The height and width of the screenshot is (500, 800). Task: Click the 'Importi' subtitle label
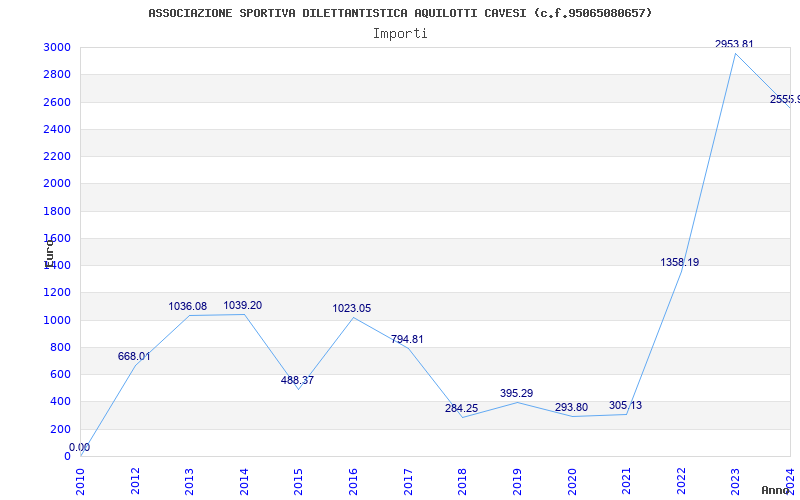click(400, 33)
